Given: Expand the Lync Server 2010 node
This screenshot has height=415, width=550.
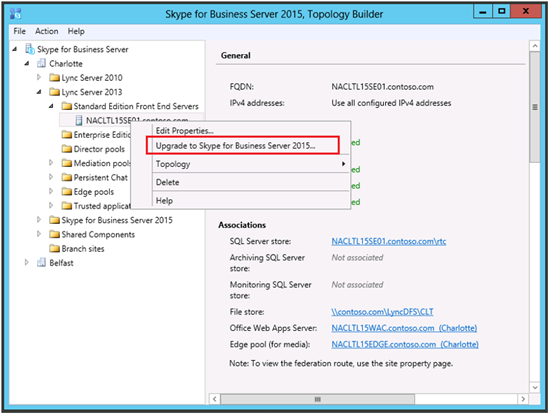Looking at the screenshot, I should (39, 77).
